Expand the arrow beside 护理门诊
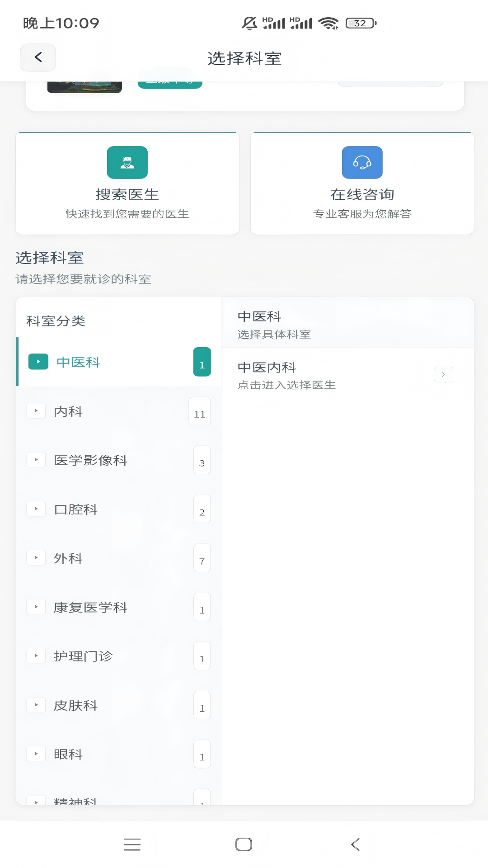The image size is (488, 868). pos(36,656)
